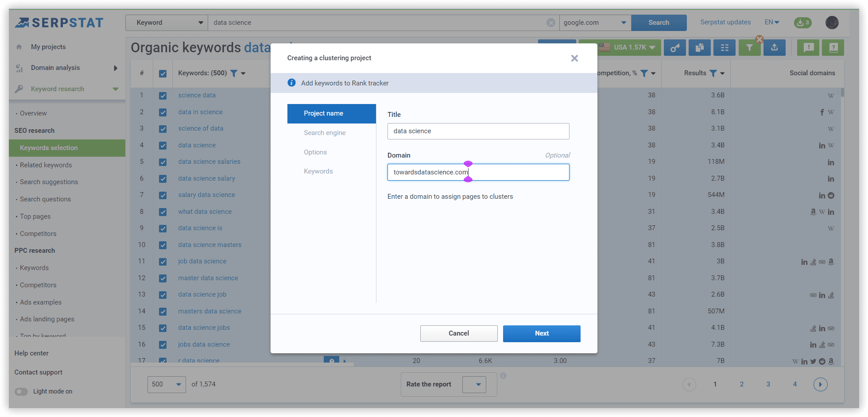
Task: Open the columns list icon button
Action: [725, 48]
